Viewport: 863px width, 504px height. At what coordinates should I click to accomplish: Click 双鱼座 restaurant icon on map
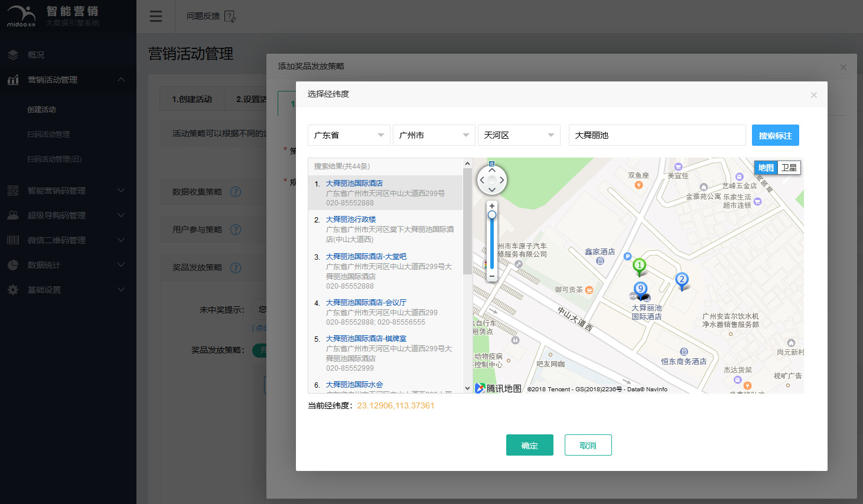click(639, 185)
